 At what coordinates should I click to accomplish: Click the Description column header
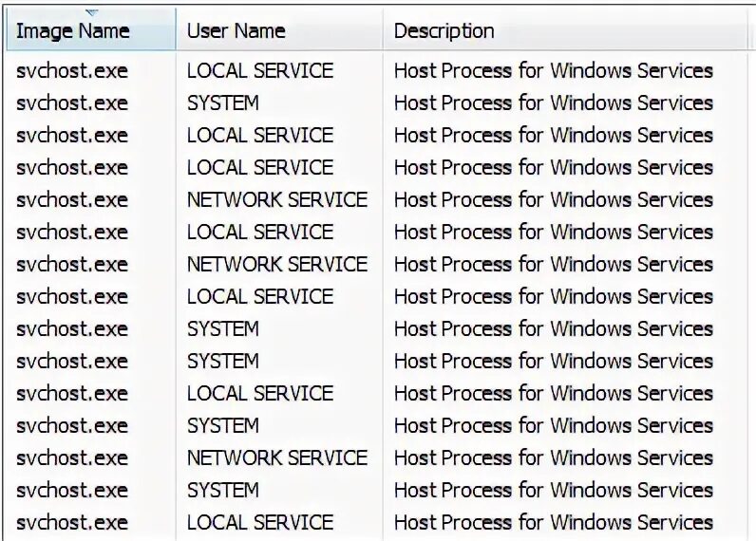pyautogui.click(x=444, y=30)
